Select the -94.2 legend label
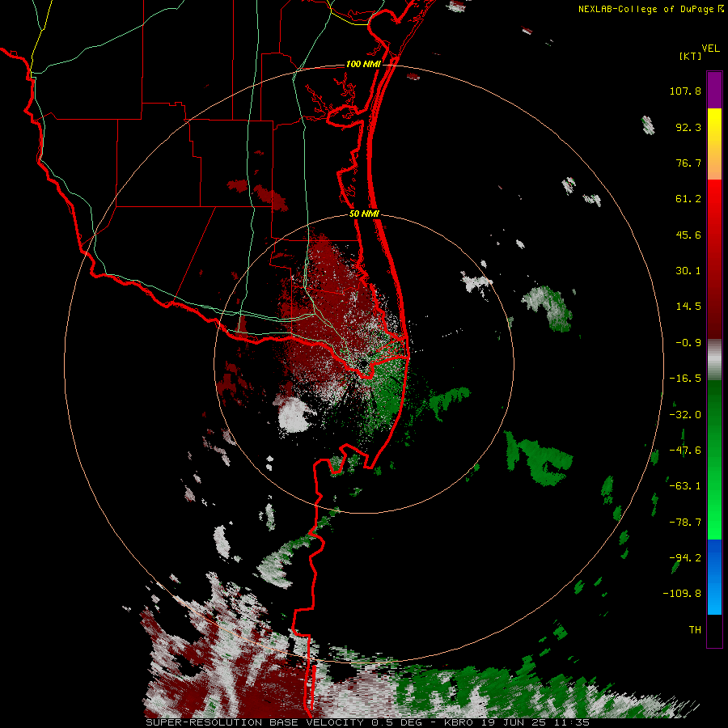 point(685,557)
